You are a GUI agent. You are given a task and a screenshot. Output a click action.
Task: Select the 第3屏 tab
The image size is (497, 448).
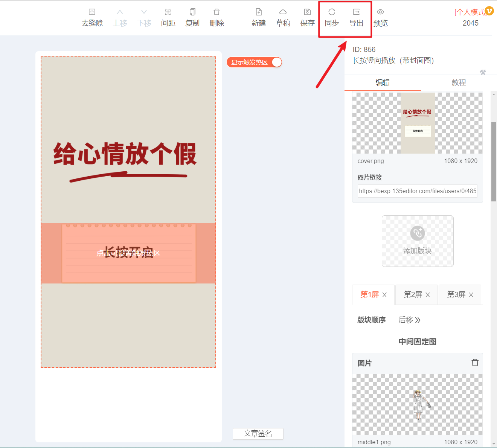[456, 294]
